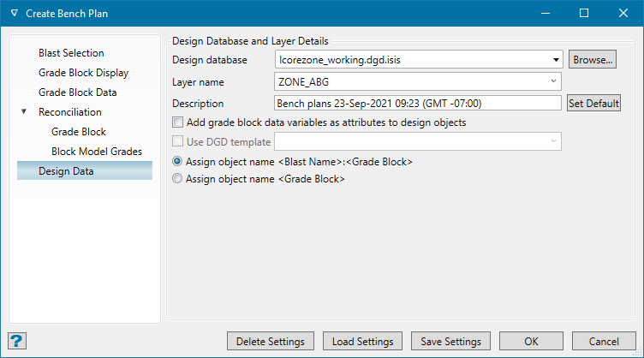Select Assign object name Blast Name:Grade Block

178,161
